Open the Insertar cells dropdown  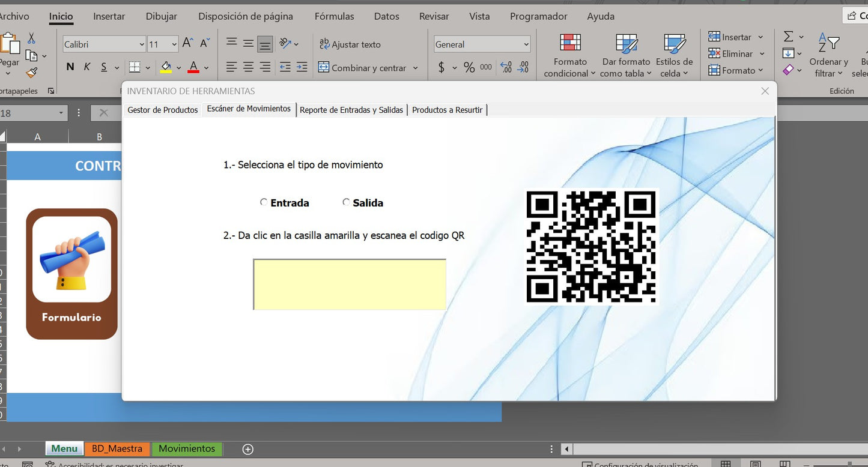pos(760,37)
